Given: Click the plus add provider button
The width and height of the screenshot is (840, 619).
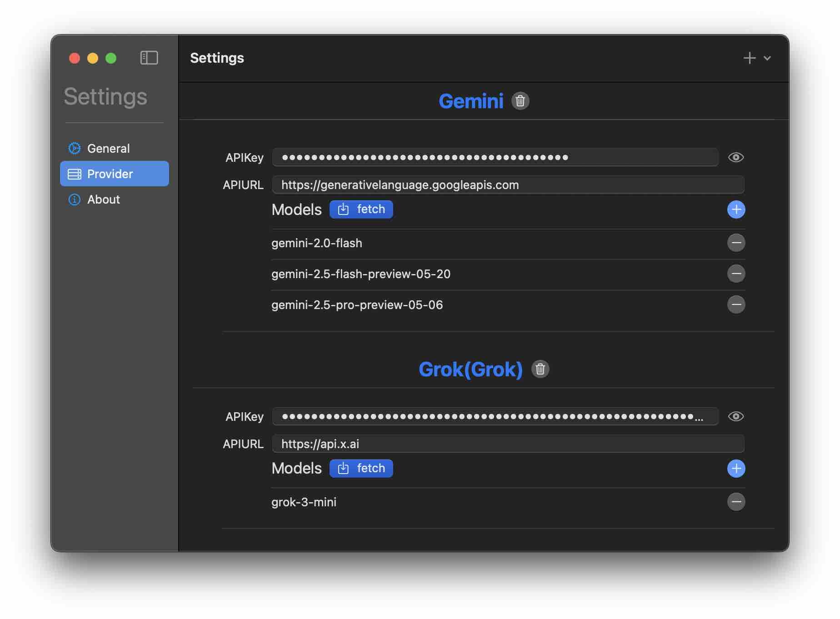Looking at the screenshot, I should point(750,58).
